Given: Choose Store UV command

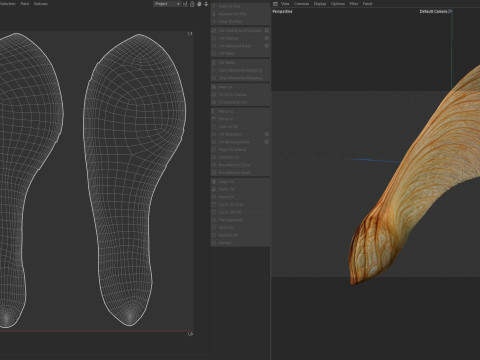Looking at the screenshot, I should coord(240,227).
